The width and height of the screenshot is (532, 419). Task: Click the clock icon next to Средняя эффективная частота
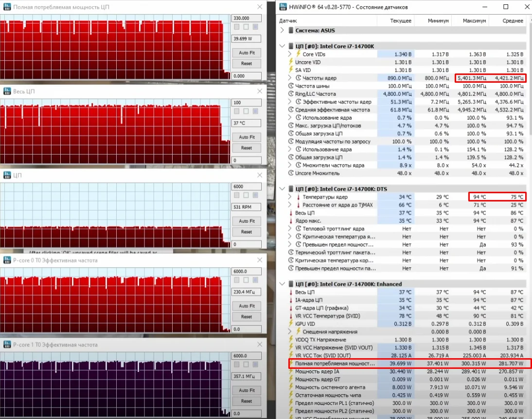(x=291, y=109)
